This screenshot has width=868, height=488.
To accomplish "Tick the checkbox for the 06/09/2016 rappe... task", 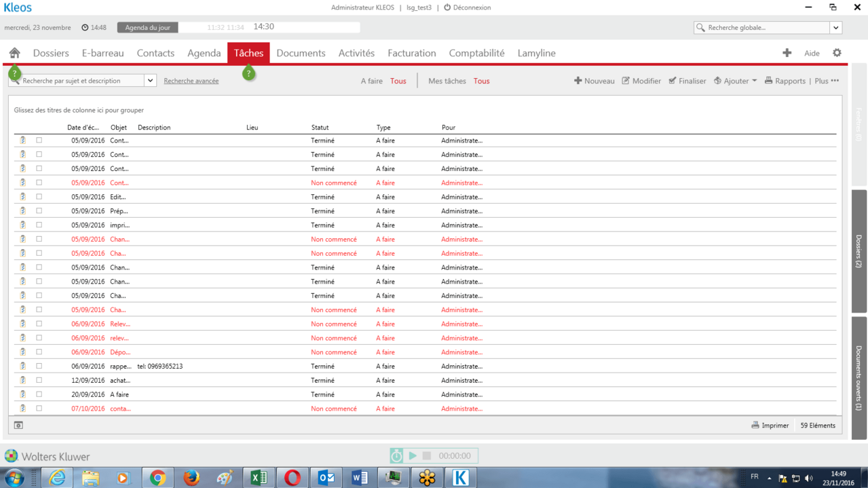I will 39,367.
